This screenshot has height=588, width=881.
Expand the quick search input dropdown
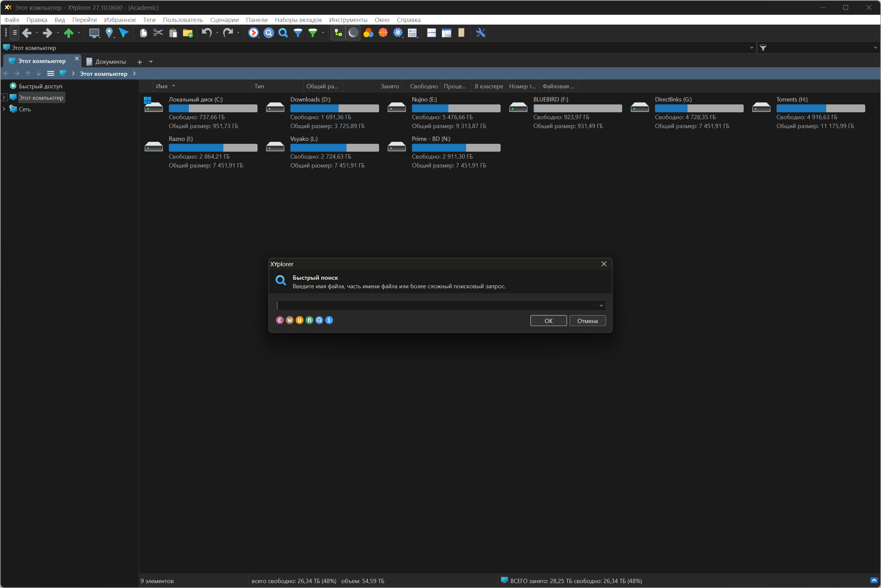(x=601, y=306)
